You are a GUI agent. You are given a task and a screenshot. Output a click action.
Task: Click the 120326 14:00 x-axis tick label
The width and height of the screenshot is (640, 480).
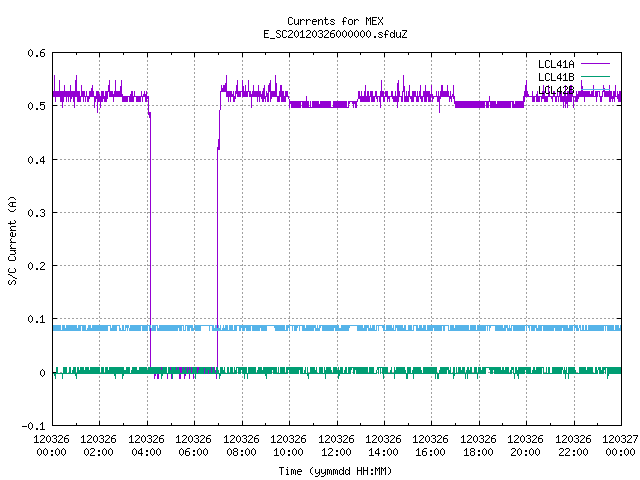[383, 446]
